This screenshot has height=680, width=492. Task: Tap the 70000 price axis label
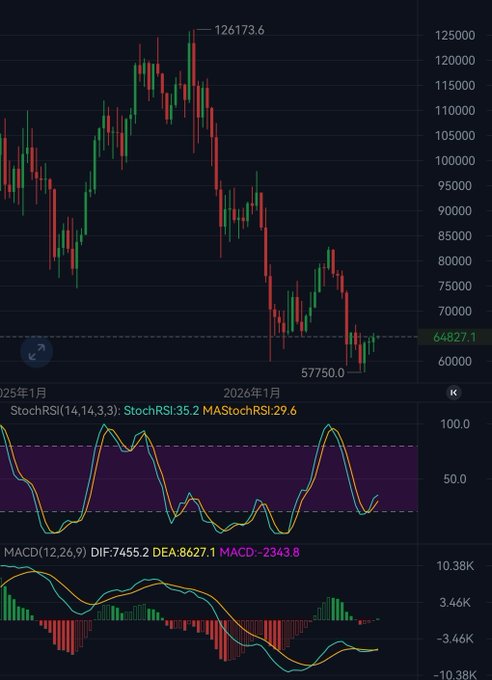point(455,311)
